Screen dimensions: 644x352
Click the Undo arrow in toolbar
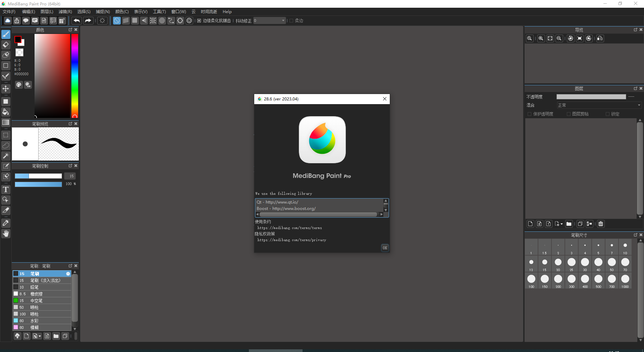(76, 21)
